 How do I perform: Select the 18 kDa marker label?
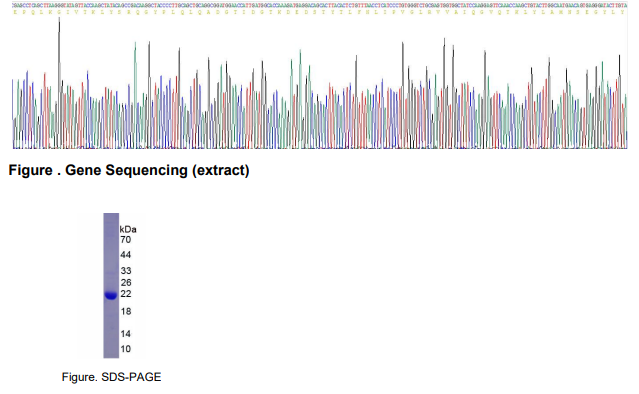click(126, 311)
